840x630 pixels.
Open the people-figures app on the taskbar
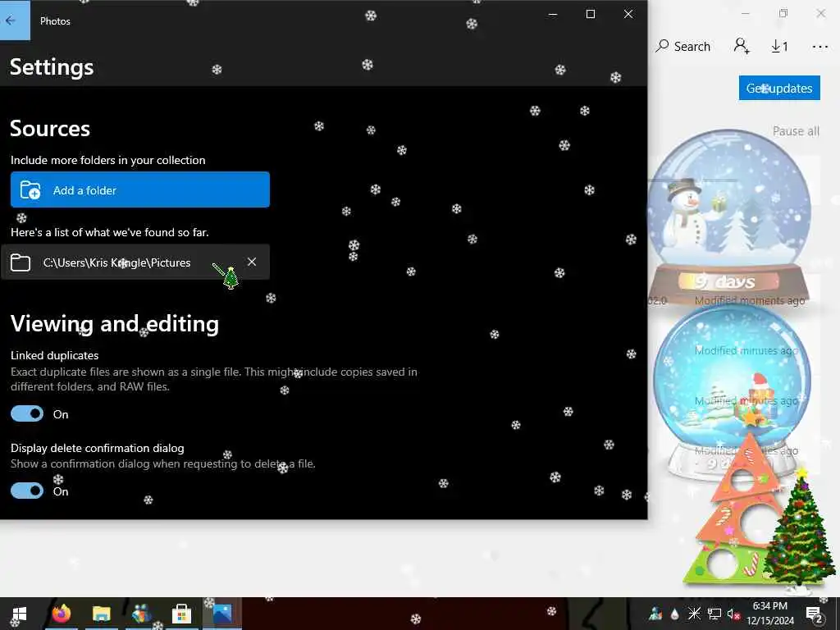point(141,614)
